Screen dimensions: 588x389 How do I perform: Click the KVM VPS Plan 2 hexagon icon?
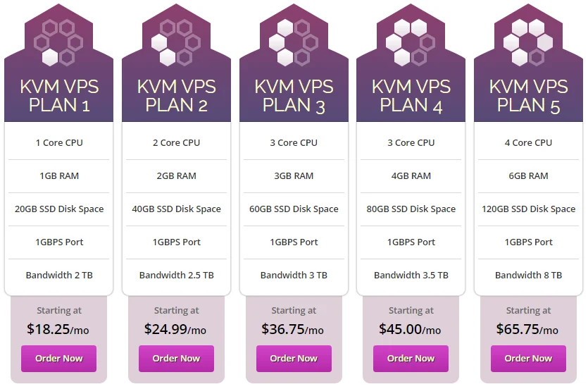176,42
